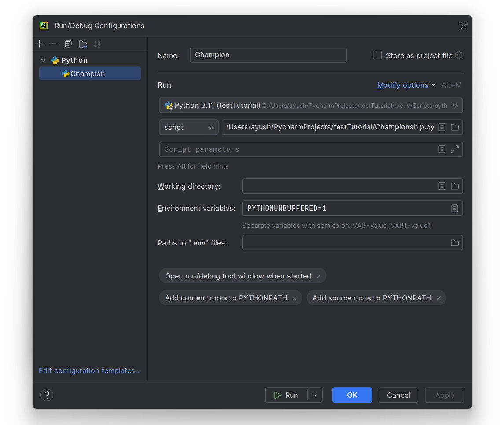Browse for script path folder icon
The width and height of the screenshot is (504, 425).
pyautogui.click(x=455, y=127)
